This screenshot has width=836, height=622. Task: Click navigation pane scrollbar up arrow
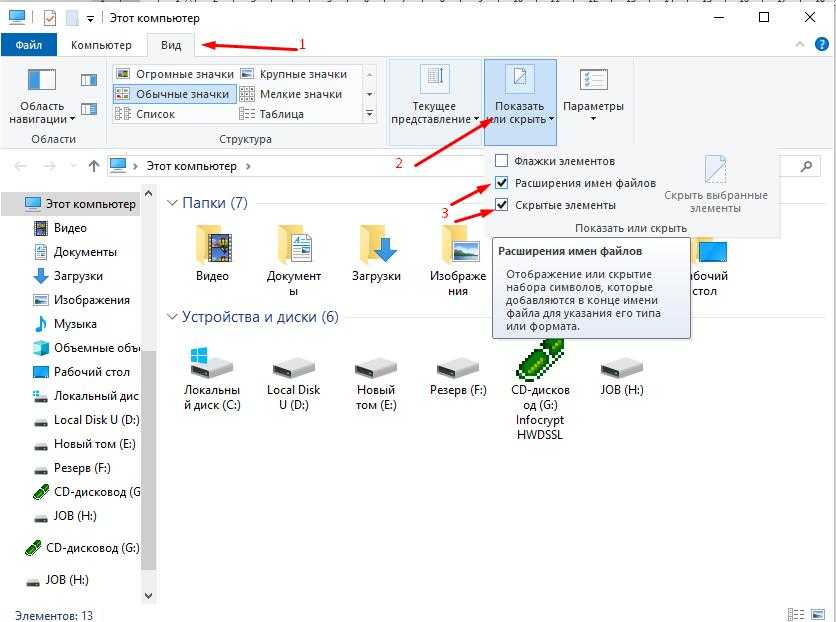tap(148, 193)
